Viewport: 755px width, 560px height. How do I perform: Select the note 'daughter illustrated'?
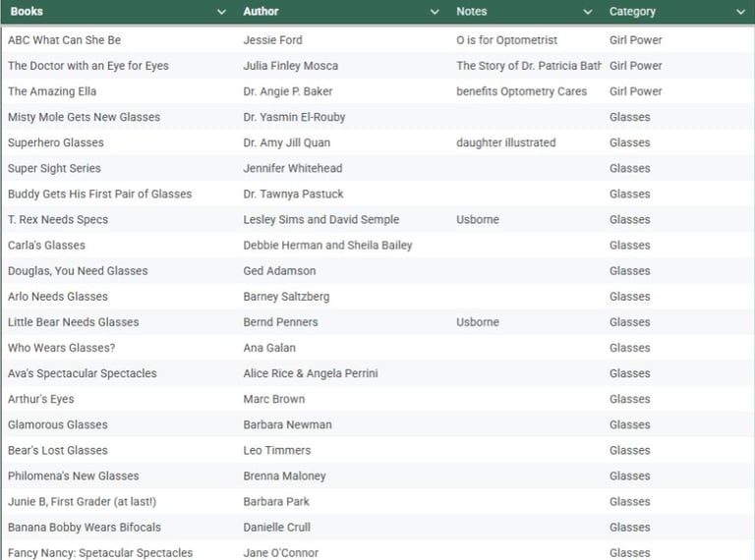click(x=505, y=142)
